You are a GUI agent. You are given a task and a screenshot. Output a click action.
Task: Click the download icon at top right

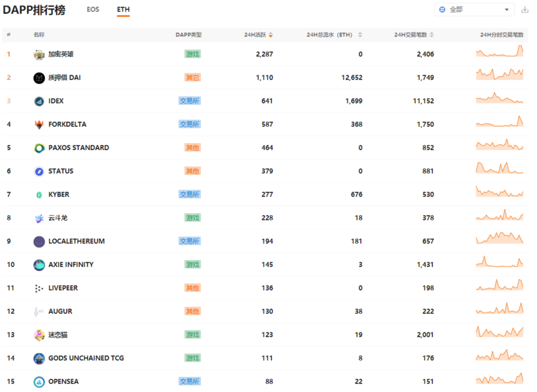click(x=525, y=9)
